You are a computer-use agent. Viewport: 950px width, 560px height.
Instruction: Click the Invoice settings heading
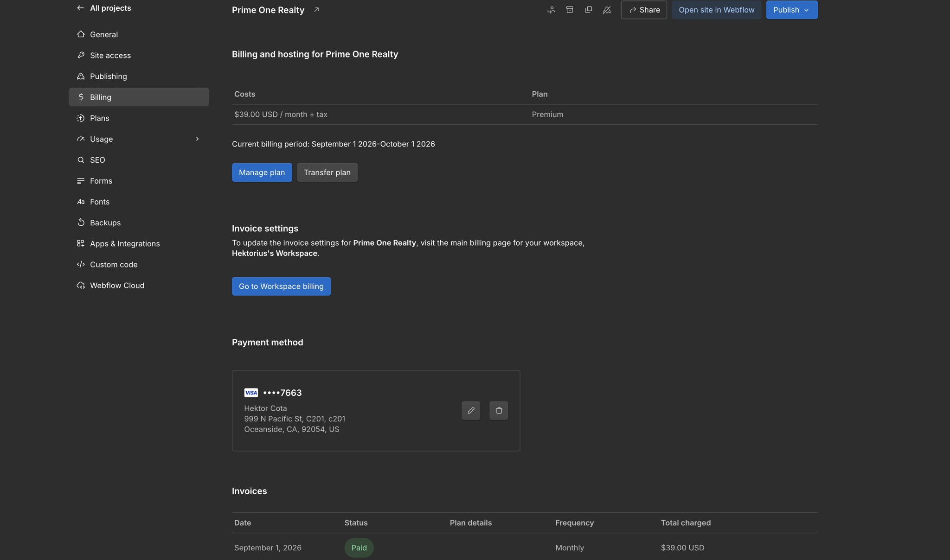(x=265, y=228)
